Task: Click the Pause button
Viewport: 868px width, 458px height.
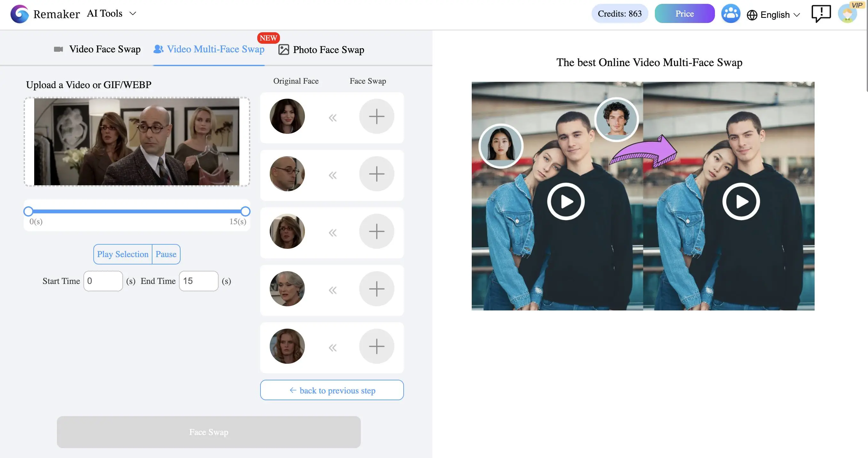Action: [x=166, y=254]
